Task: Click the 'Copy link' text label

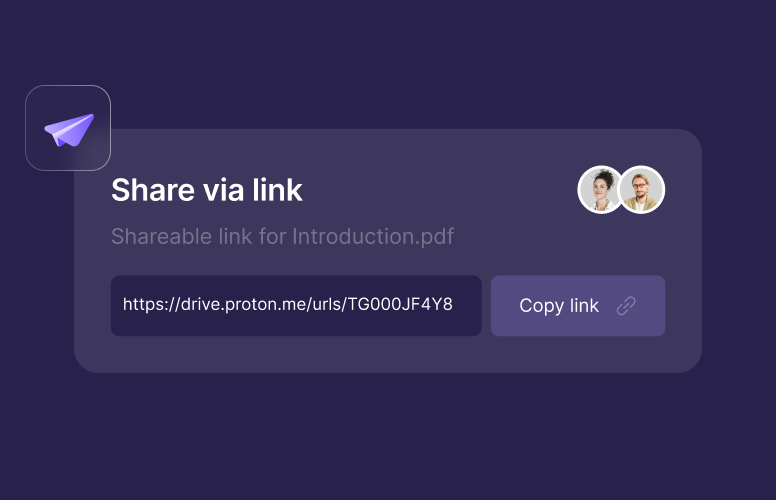Action: pyautogui.click(x=559, y=306)
